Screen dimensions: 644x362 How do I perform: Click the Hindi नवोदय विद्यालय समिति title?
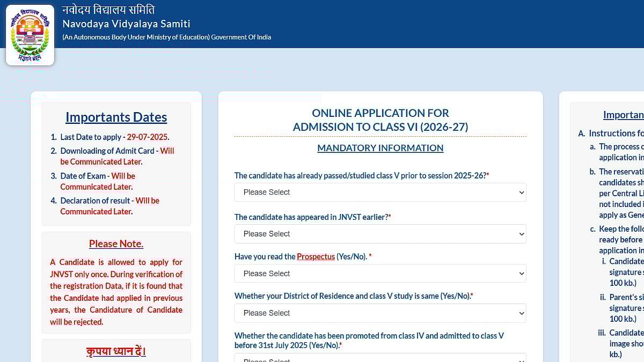tap(108, 10)
